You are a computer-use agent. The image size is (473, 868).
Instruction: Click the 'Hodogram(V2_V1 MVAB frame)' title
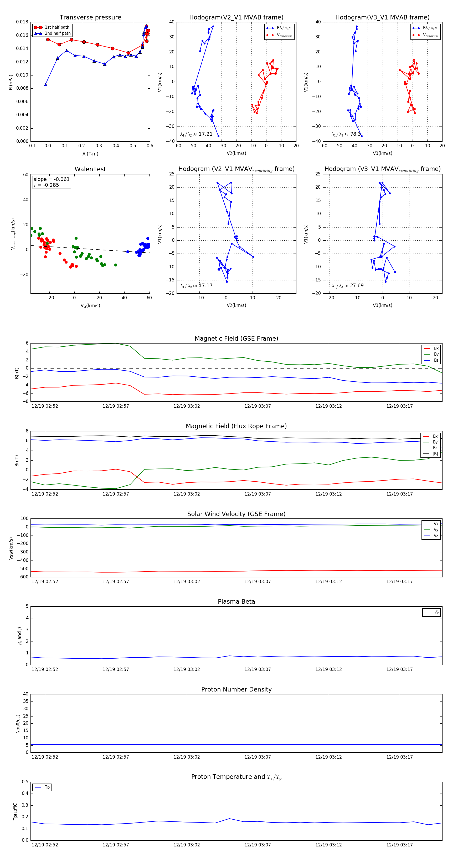point(236,18)
